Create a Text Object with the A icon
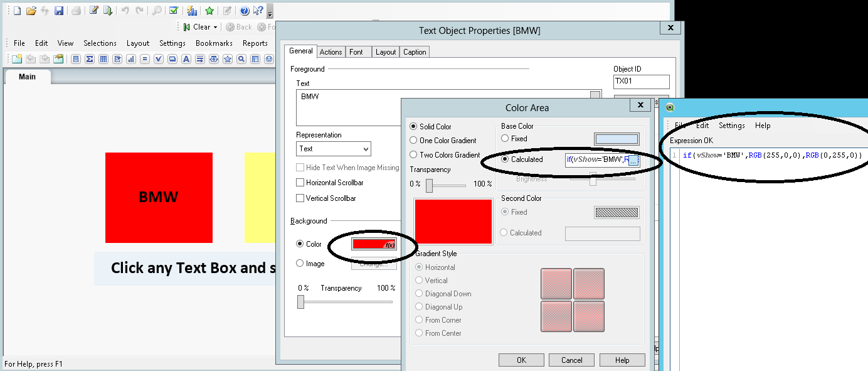The image size is (868, 371). pos(186,59)
